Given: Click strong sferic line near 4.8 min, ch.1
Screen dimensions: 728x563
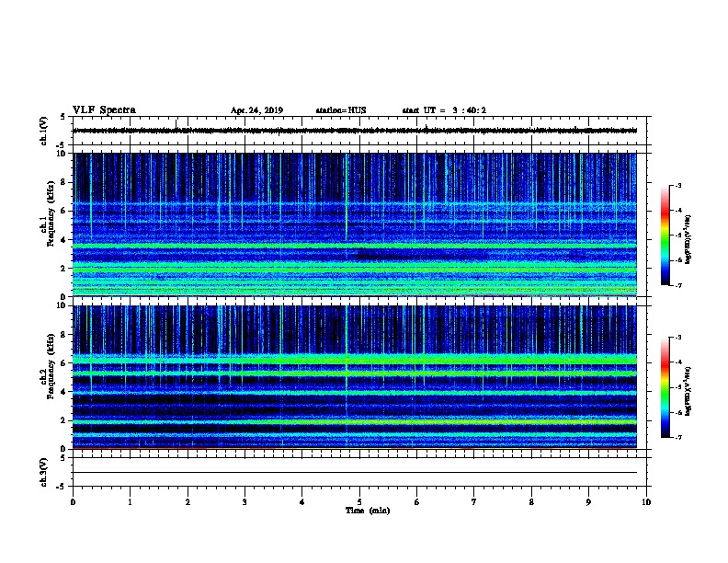Looking at the screenshot, I should tap(347, 197).
